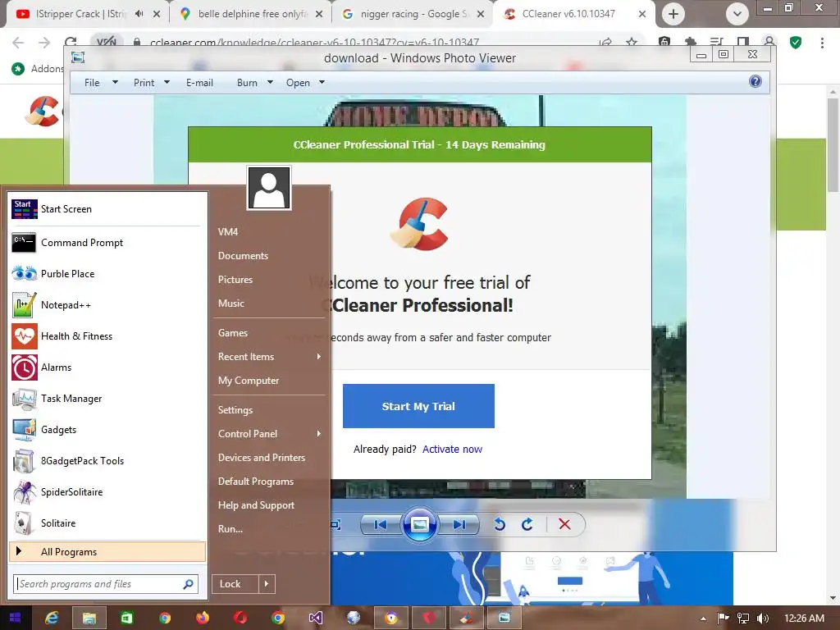Rotate image clockwise in Photo Viewer
Image resolution: width=840 pixels, height=630 pixels.
[x=527, y=524]
